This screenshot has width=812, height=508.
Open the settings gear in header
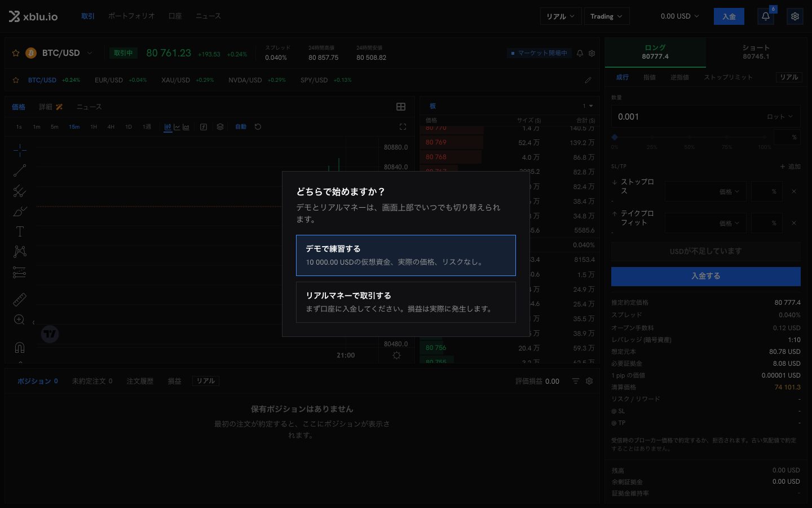[x=795, y=16]
